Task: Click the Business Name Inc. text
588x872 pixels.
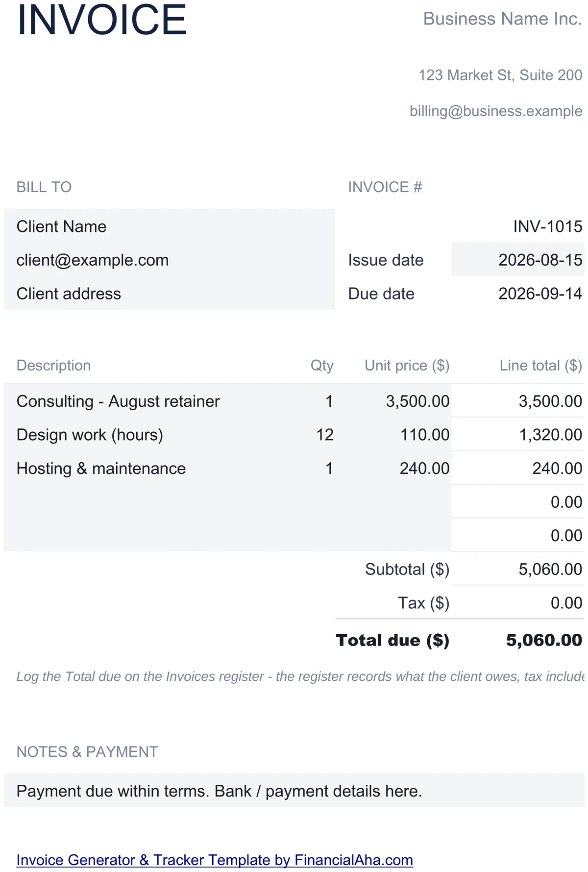Action: pyautogui.click(x=503, y=19)
